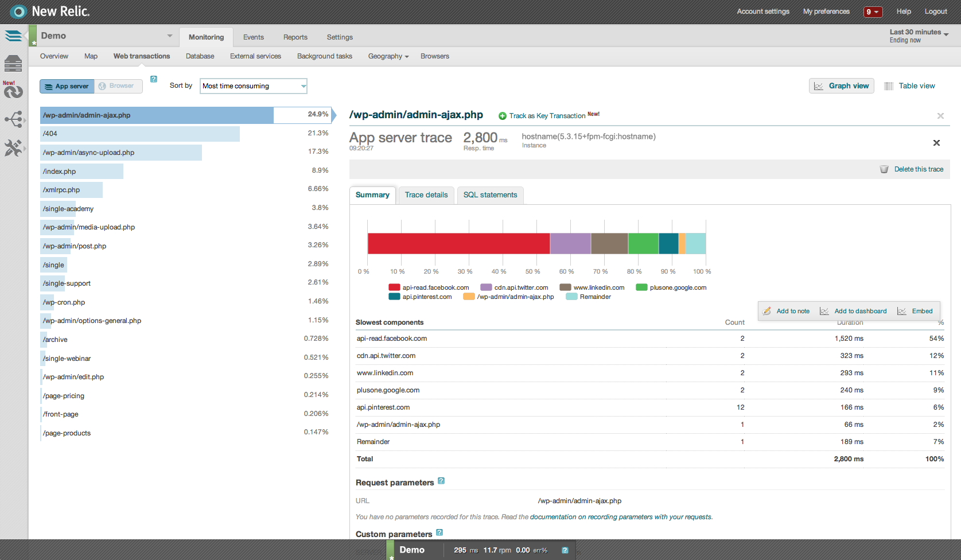
Task: Click red api-read.facebook.com legend swatch
Action: (394, 287)
